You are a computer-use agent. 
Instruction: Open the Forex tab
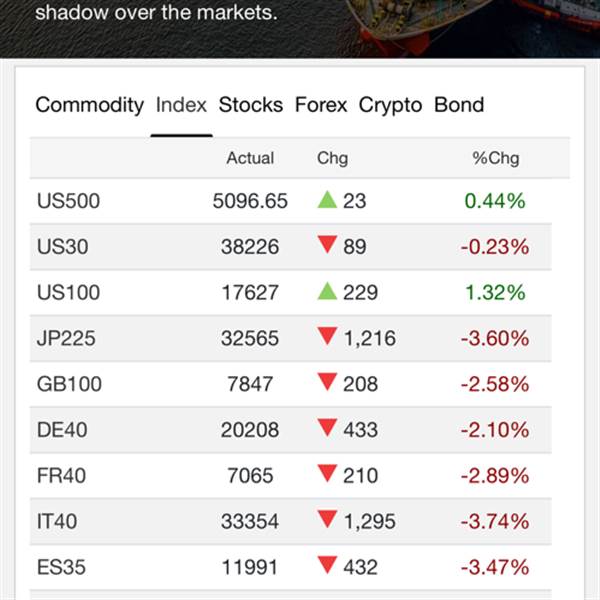pyautogui.click(x=321, y=105)
